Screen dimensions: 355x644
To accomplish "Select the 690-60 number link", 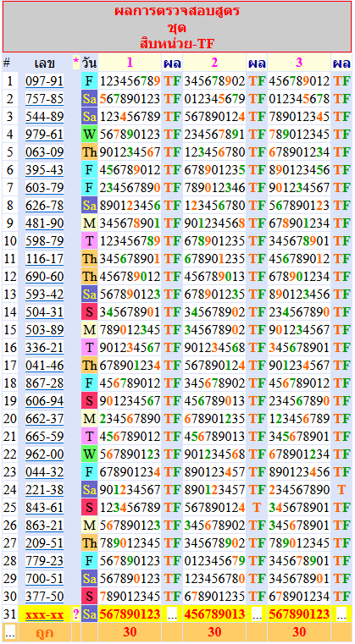I will click(44, 277).
